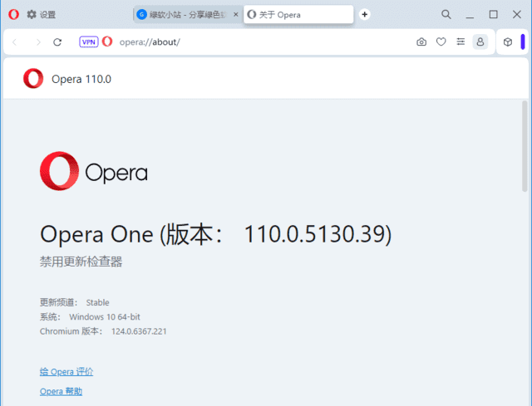Open the 给 Opera 评价 link

coord(66,372)
